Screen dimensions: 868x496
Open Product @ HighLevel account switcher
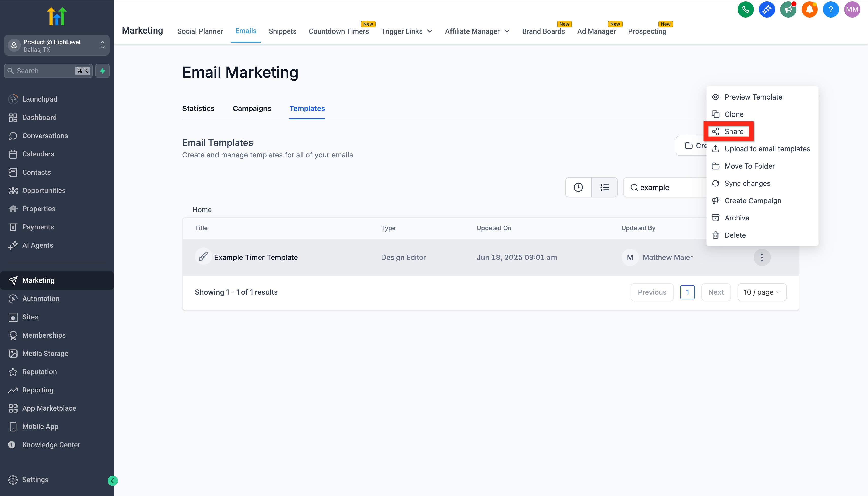point(57,45)
